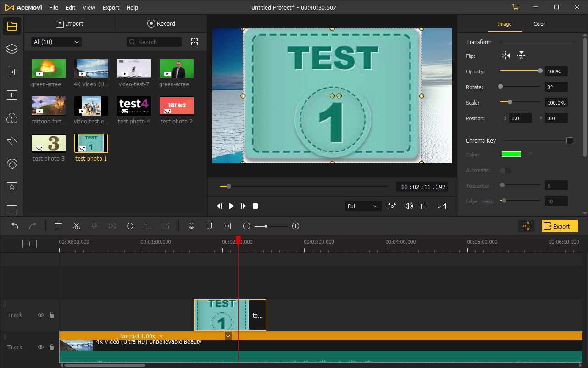Switch media view to grid icon

pos(194,42)
